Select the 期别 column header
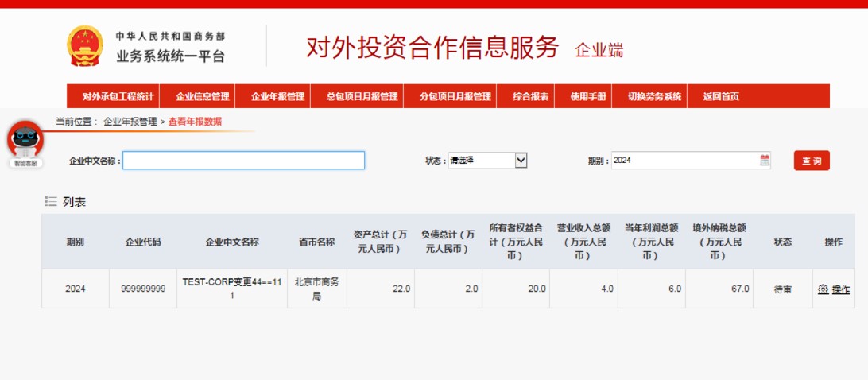868x380 pixels. point(76,242)
